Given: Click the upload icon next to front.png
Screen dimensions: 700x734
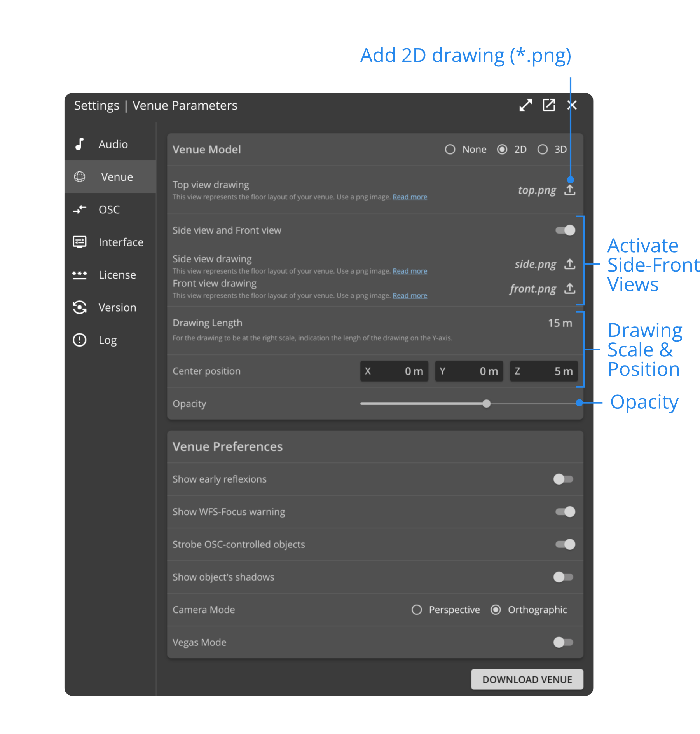Looking at the screenshot, I should pos(569,289).
